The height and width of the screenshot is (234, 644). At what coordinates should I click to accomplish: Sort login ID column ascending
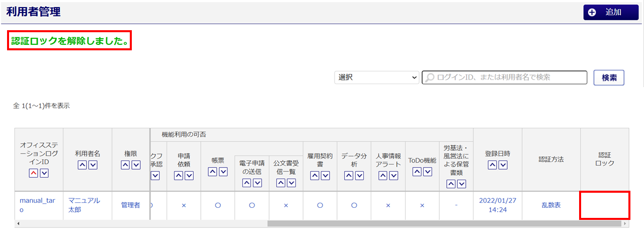coord(34,173)
